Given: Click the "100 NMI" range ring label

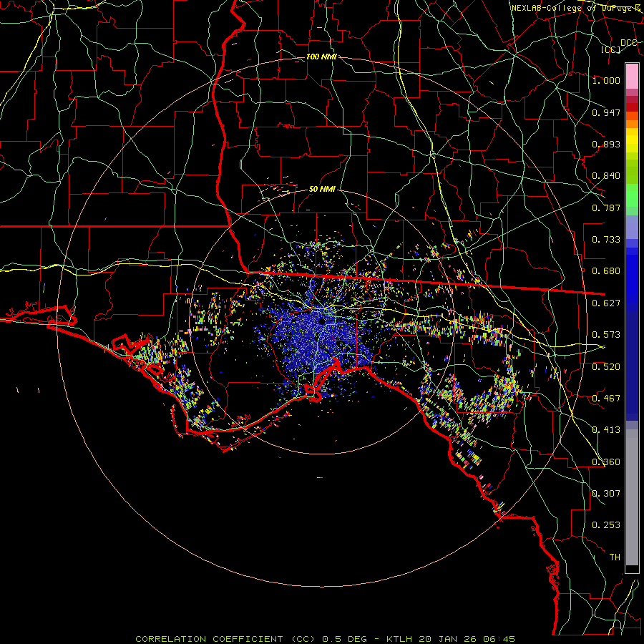Looking at the screenshot, I should [x=321, y=57].
